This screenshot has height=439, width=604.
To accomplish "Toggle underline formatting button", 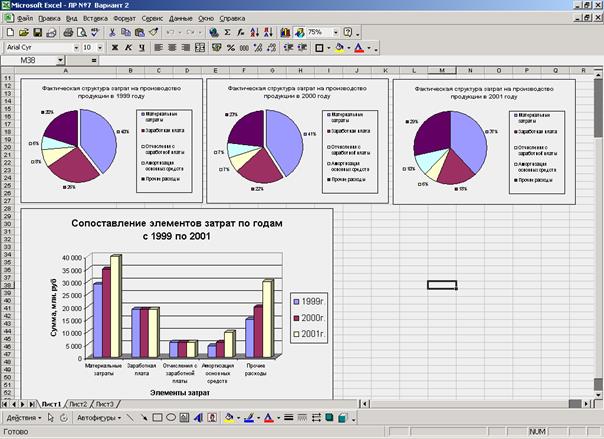I will click(141, 47).
